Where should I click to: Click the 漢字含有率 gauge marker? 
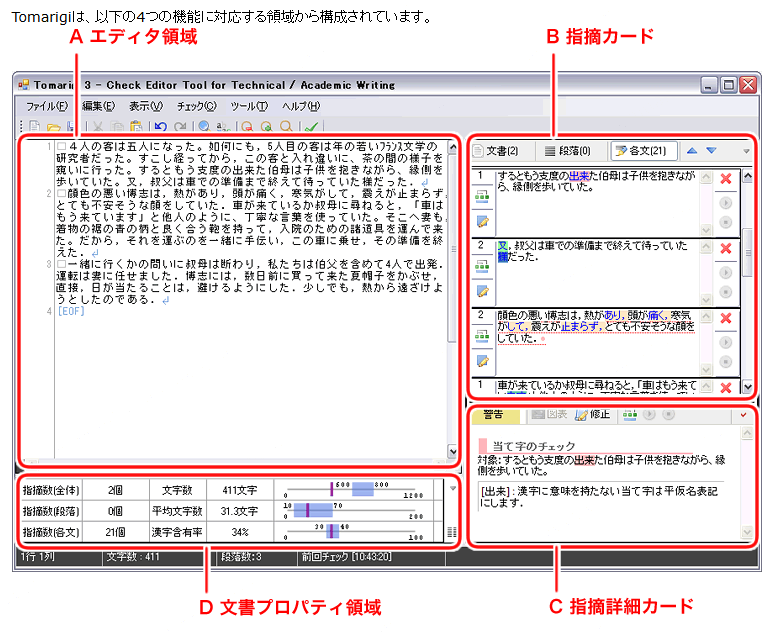(332, 531)
